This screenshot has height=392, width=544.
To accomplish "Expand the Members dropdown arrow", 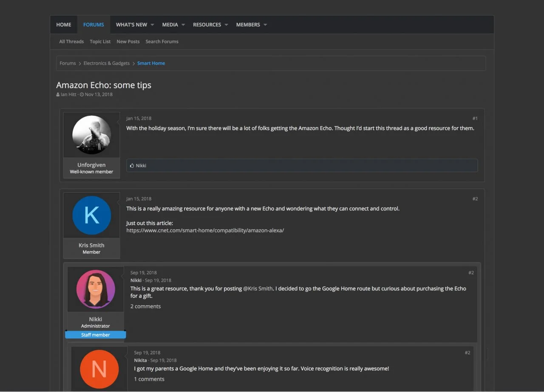I will pos(265,25).
